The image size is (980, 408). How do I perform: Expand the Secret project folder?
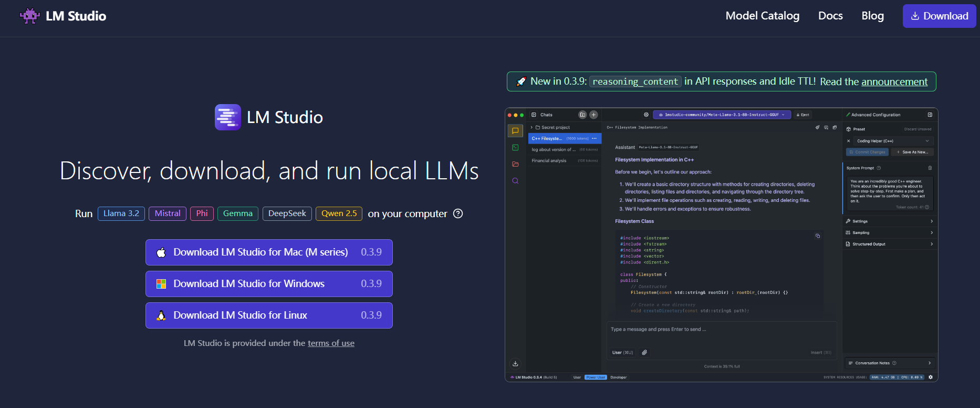551,127
